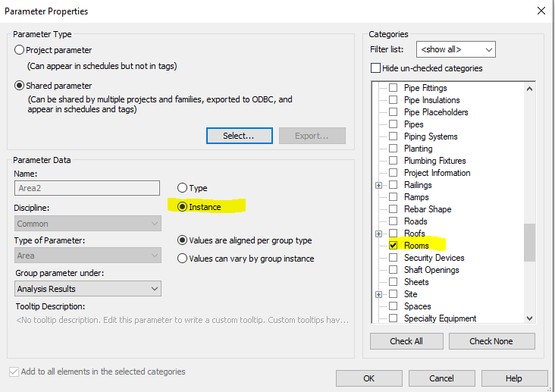Click the Select... shared parameter button
Image resolution: width=555 pixels, height=392 pixels.
[239, 136]
